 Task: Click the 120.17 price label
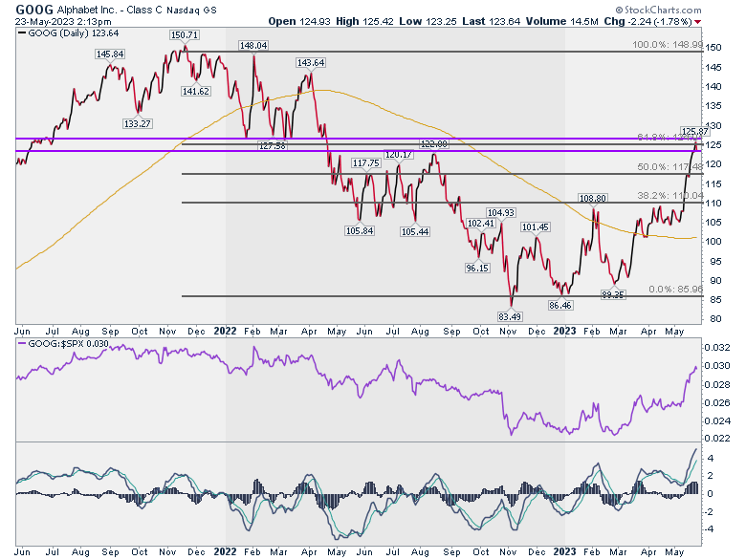click(x=399, y=155)
